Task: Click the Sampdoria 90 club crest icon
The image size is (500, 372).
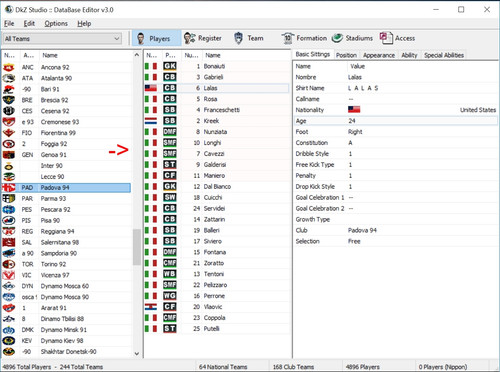Action: pos(9,253)
